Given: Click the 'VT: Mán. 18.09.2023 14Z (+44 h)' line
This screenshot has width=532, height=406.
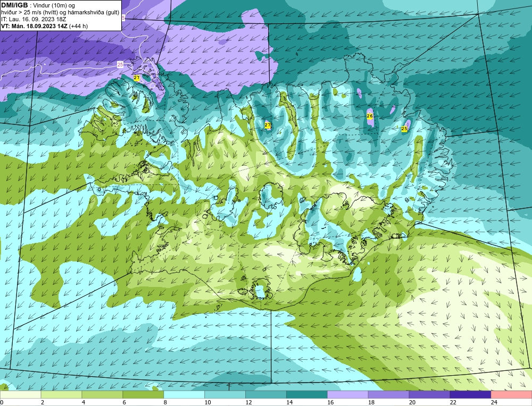Looking at the screenshot, I should pyautogui.click(x=45, y=26).
